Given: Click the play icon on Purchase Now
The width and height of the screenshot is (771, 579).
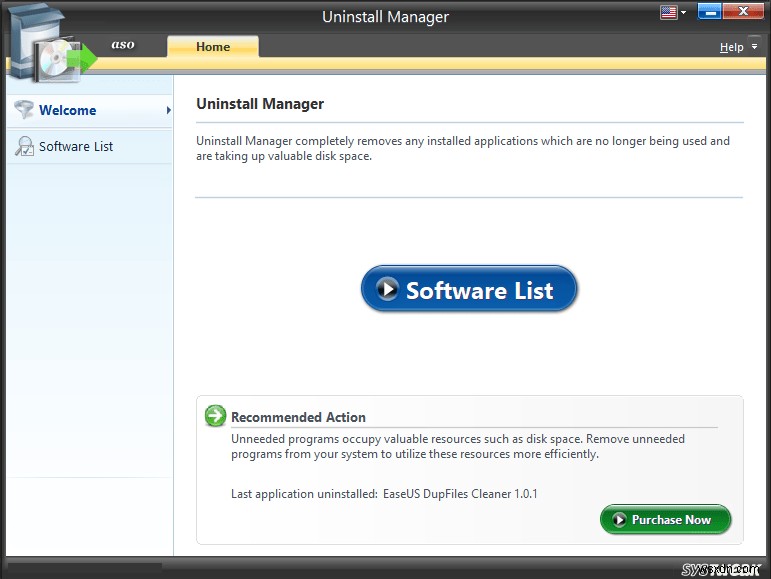Looking at the screenshot, I should (619, 520).
